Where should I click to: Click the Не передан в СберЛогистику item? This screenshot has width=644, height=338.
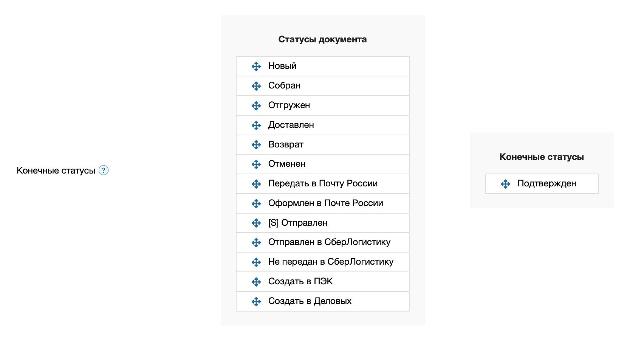click(331, 262)
